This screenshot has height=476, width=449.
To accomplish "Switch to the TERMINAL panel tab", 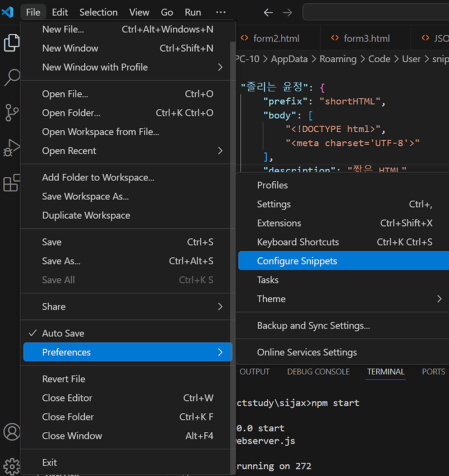I will tap(386, 371).
